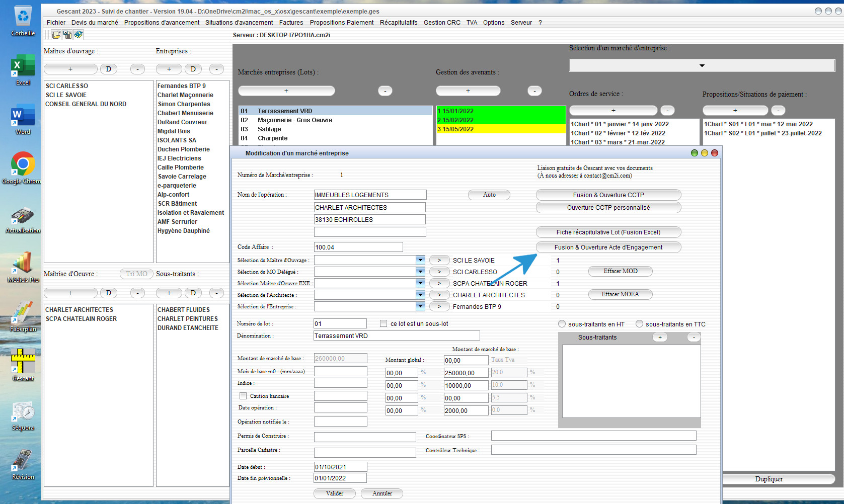Expand the Sélection du MO Délégué dropdown

[x=420, y=272]
